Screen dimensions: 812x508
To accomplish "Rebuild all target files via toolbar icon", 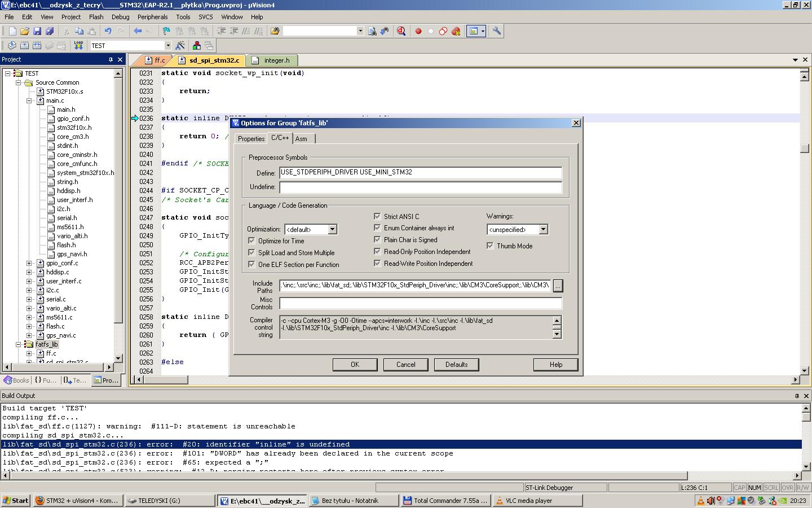I will pos(37,45).
